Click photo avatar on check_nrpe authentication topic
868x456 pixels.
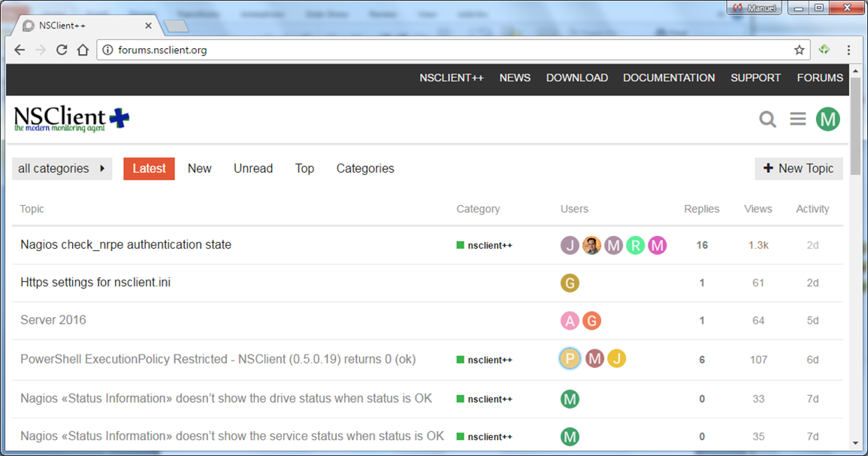click(591, 245)
